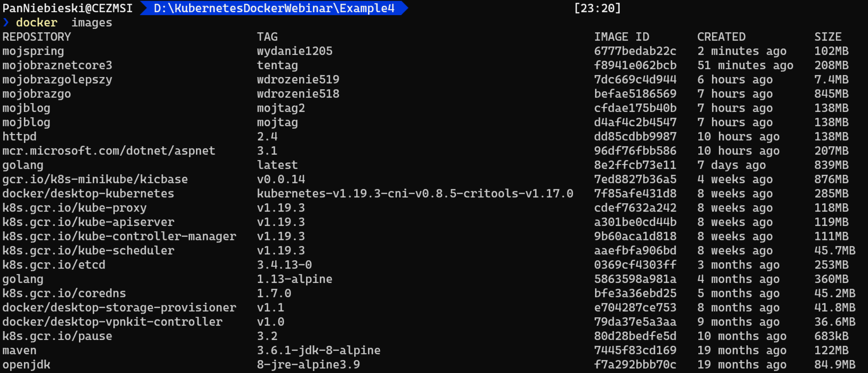This screenshot has width=868, height=373.
Task: Click the 683kB size of pause image
Action: point(831,336)
